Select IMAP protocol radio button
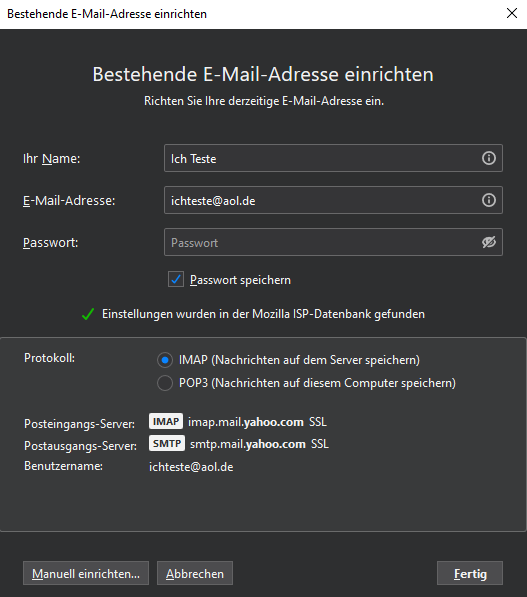Screen dimensions: 527x597 pos(165,360)
